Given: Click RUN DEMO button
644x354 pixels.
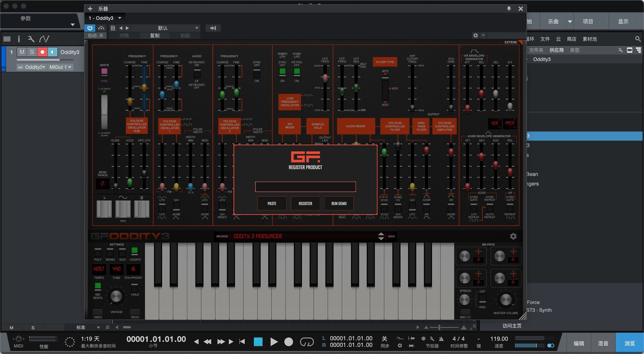Looking at the screenshot, I should (339, 203).
